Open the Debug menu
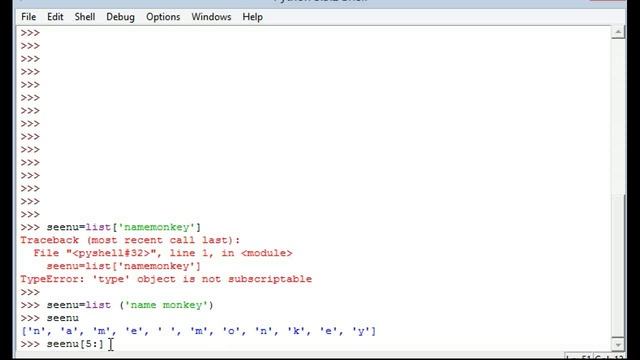 point(120,17)
